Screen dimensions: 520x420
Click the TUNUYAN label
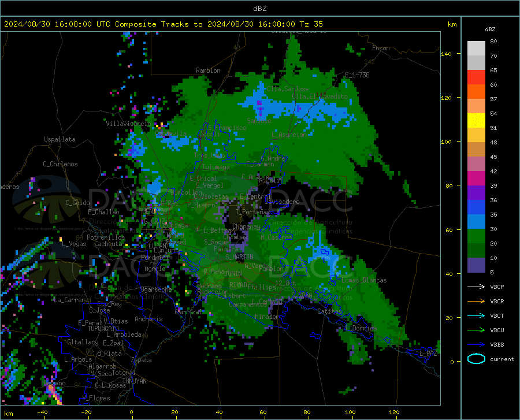134,381
